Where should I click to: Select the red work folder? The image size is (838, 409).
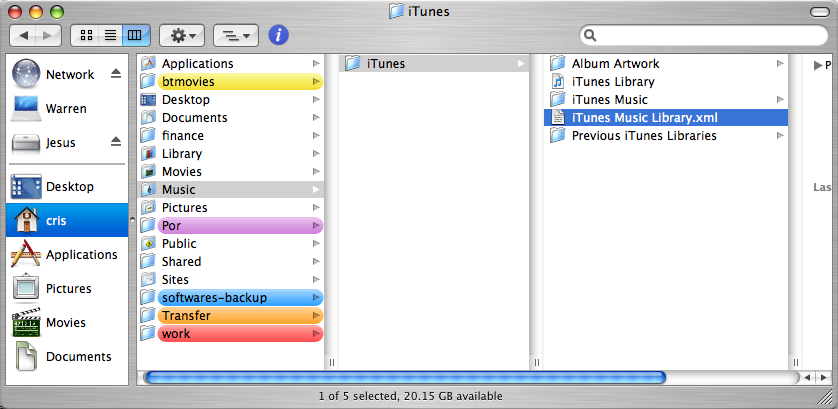(230, 334)
